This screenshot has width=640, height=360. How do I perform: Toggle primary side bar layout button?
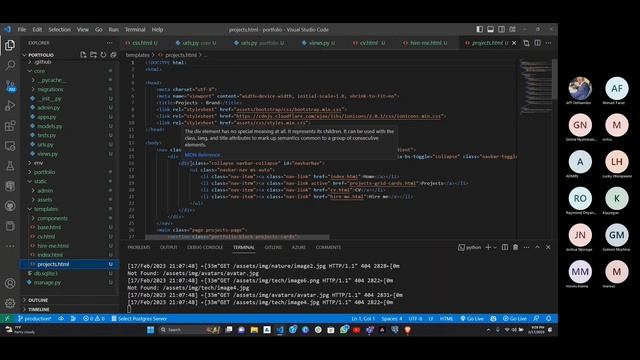(480, 29)
